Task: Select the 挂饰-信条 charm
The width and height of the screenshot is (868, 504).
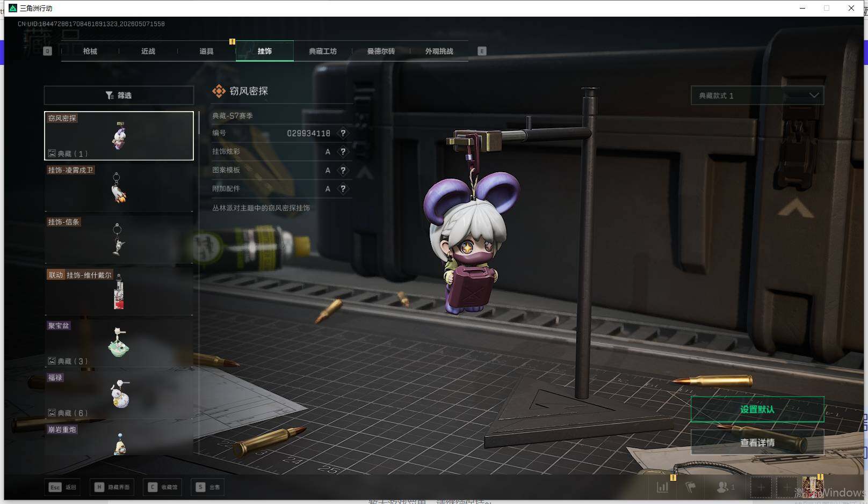Action: pyautogui.click(x=119, y=239)
